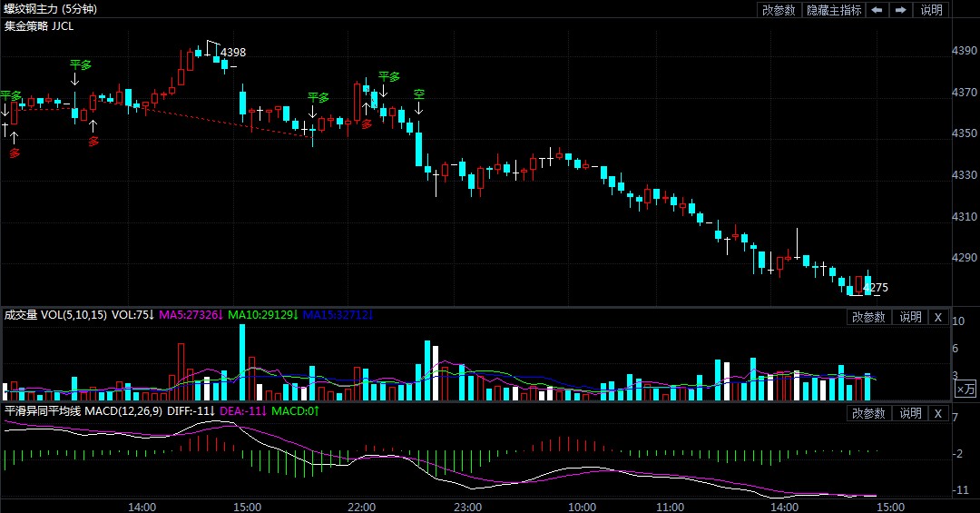Screen dimensions: 980x513
Task: Click the 4310 price axis label
Action: 965,216
